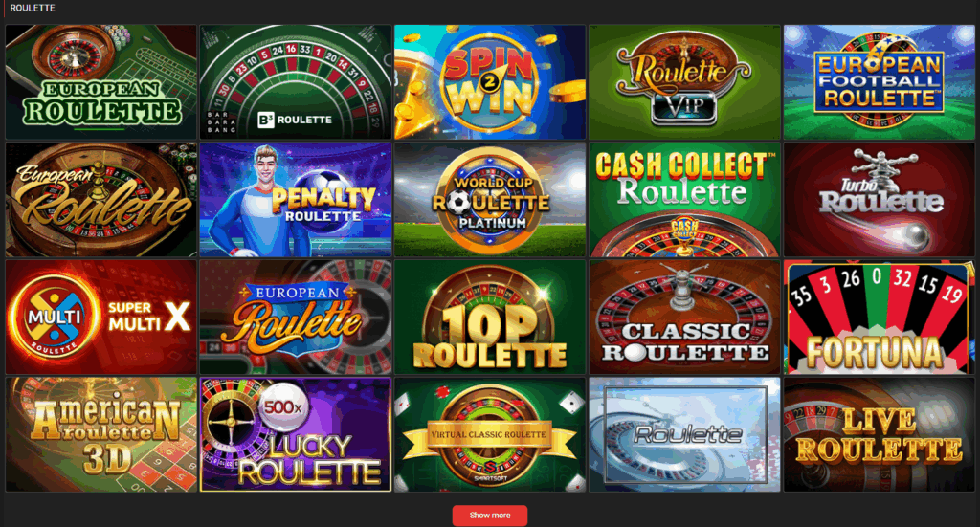The image size is (980, 527).
Task: Launch Roulette VIP game
Action: click(684, 82)
